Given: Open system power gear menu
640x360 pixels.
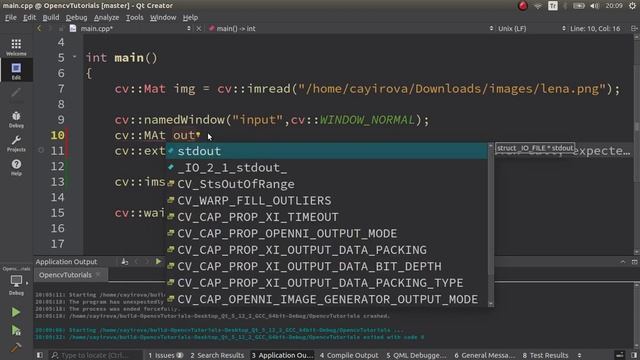Looking at the screenshot, I should [633, 6].
